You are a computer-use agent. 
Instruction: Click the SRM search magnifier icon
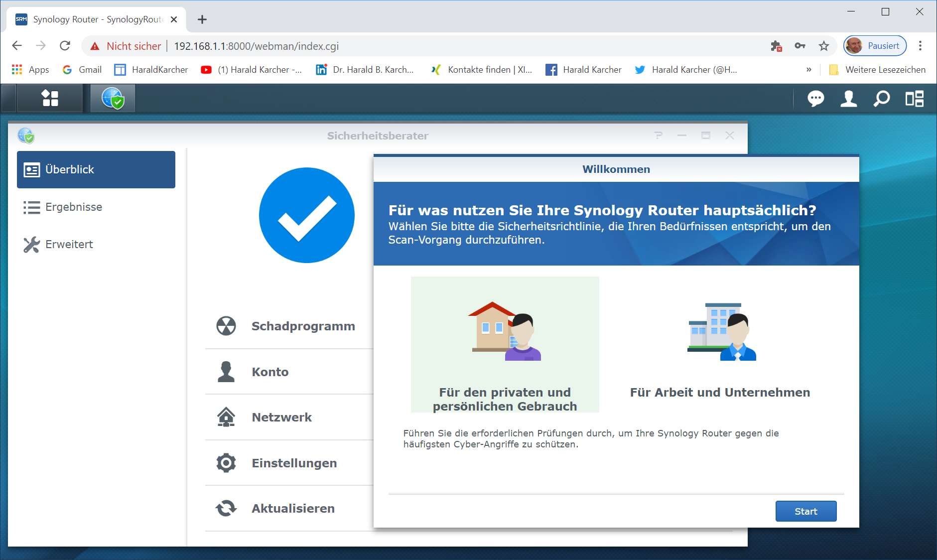(882, 99)
